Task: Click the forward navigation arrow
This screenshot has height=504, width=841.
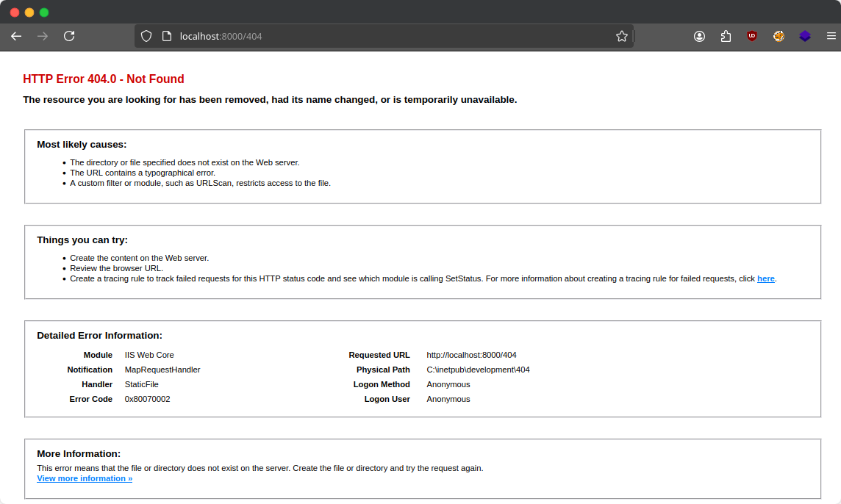Action: 43,35
